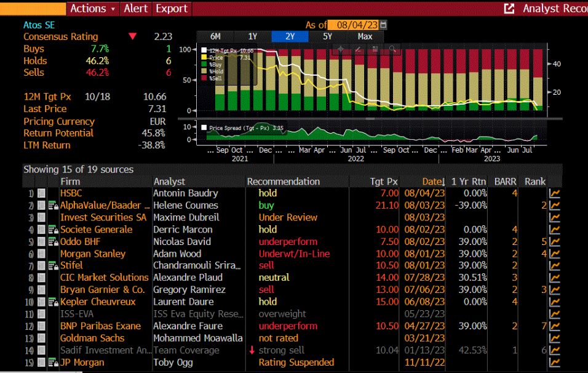Open the research report icon for Stifel
Image resolution: width=588 pixels, height=373 pixels.
tap(54, 266)
